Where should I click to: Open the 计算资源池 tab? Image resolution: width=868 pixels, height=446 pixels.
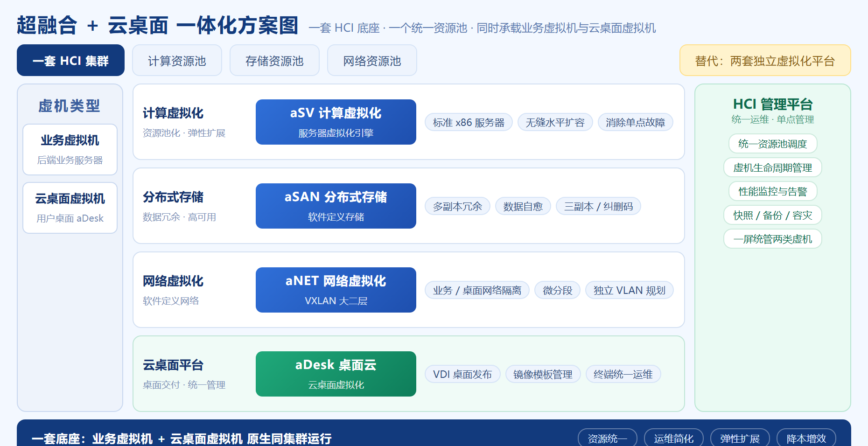click(177, 60)
